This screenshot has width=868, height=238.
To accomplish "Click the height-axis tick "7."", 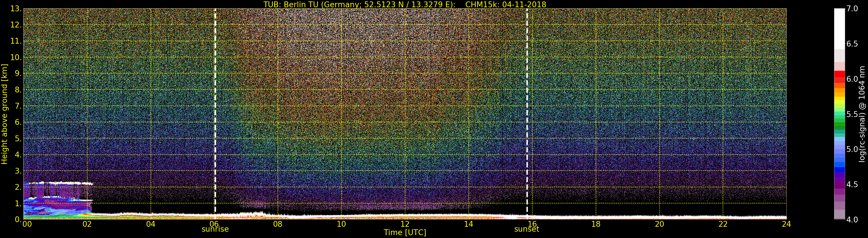I will [18, 106].
